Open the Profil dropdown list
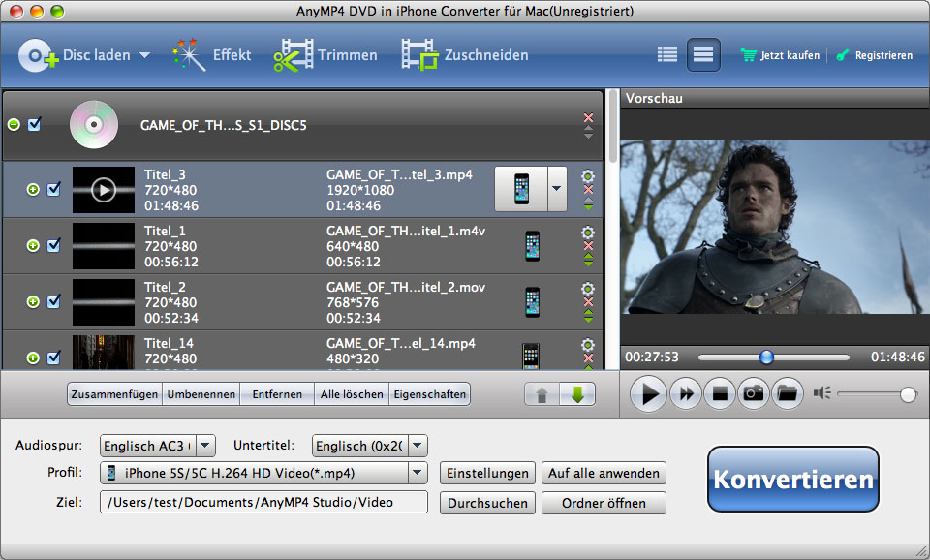The width and height of the screenshot is (930, 560). coord(418,473)
